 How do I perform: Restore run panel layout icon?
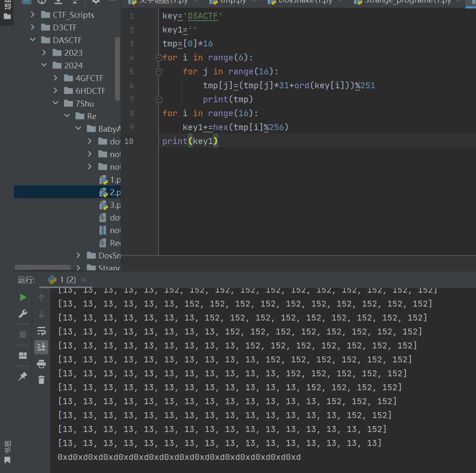23,355
